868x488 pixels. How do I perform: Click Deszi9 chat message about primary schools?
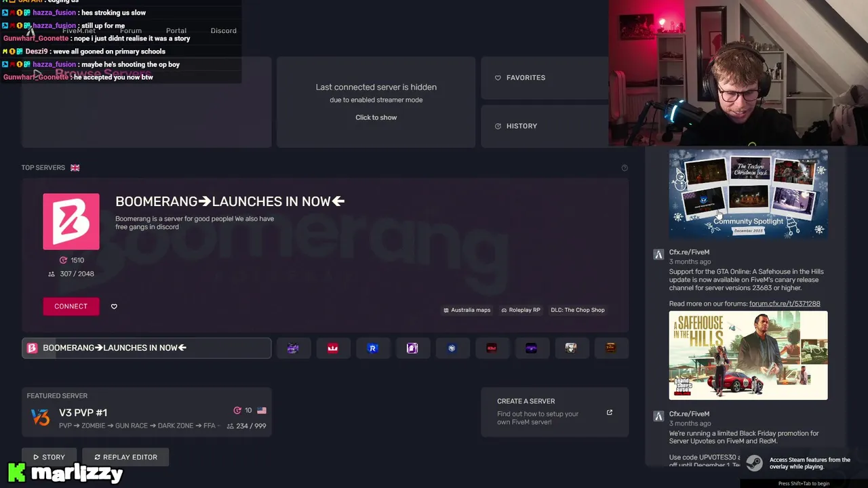tap(109, 52)
